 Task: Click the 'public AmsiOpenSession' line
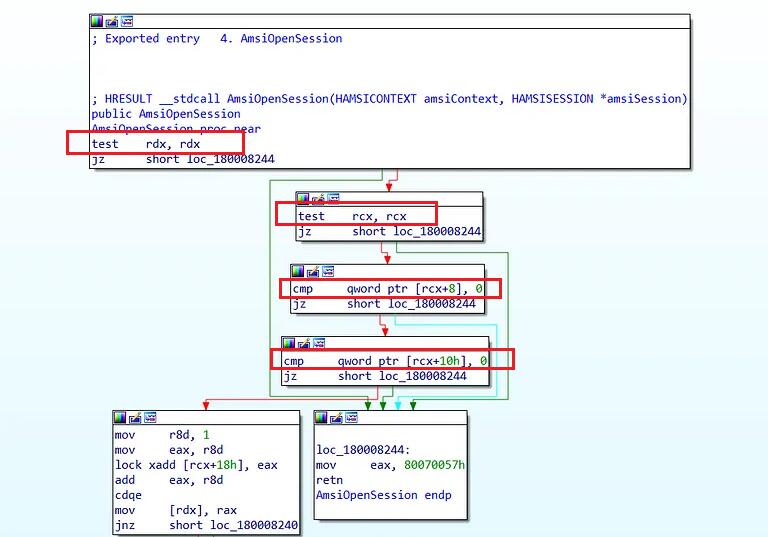coord(166,114)
